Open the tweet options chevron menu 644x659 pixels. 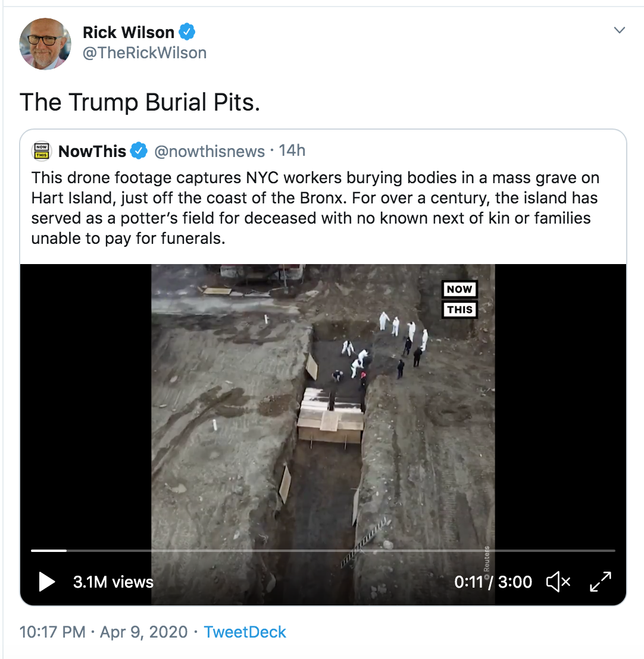click(619, 30)
